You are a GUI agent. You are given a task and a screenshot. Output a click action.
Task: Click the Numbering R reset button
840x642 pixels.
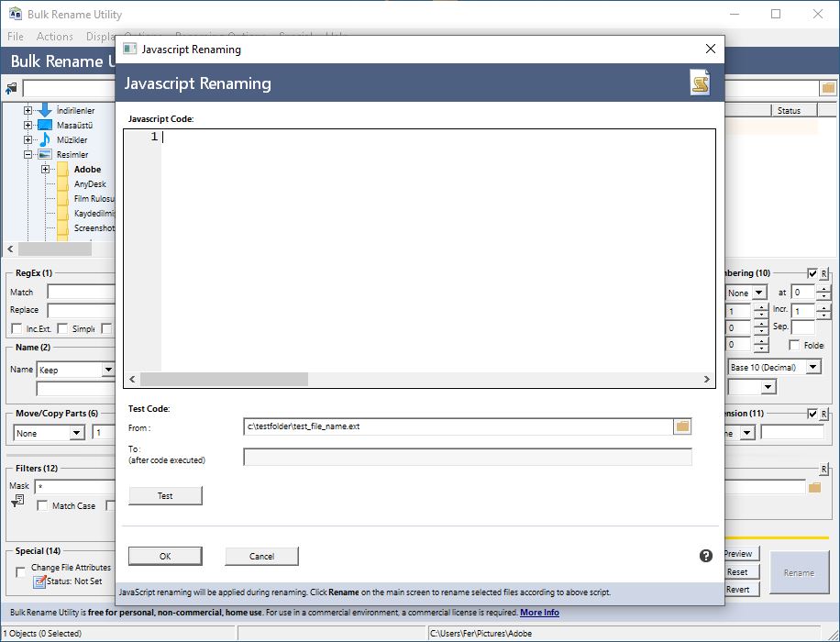(x=823, y=273)
